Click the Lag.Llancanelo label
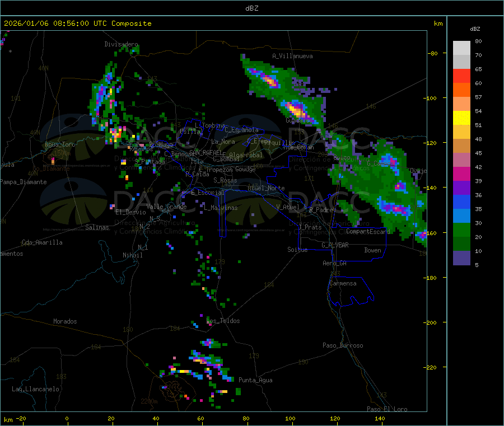Viewport: 504px width, 426px height. pos(35,390)
